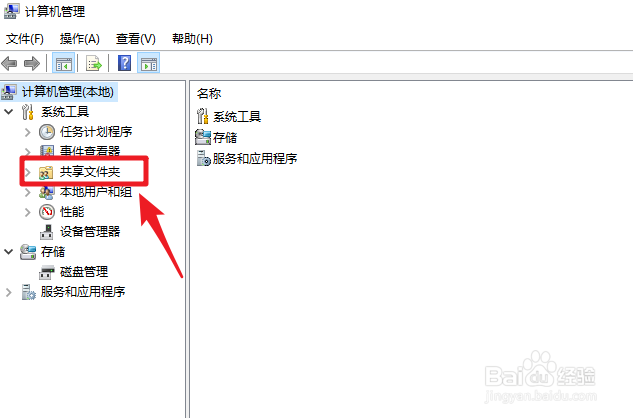Select 磁盘管理 in the tree
Image resolution: width=633 pixels, height=418 pixels.
tap(84, 271)
